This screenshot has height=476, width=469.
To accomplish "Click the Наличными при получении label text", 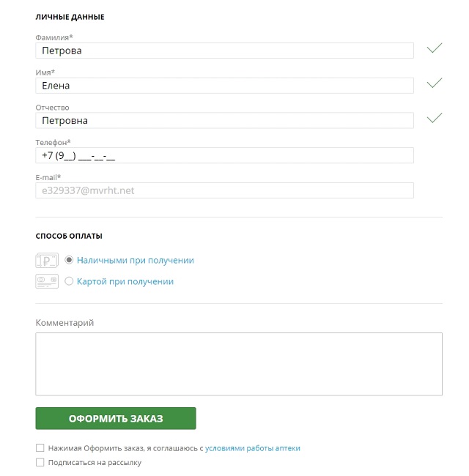I will pos(135,260).
